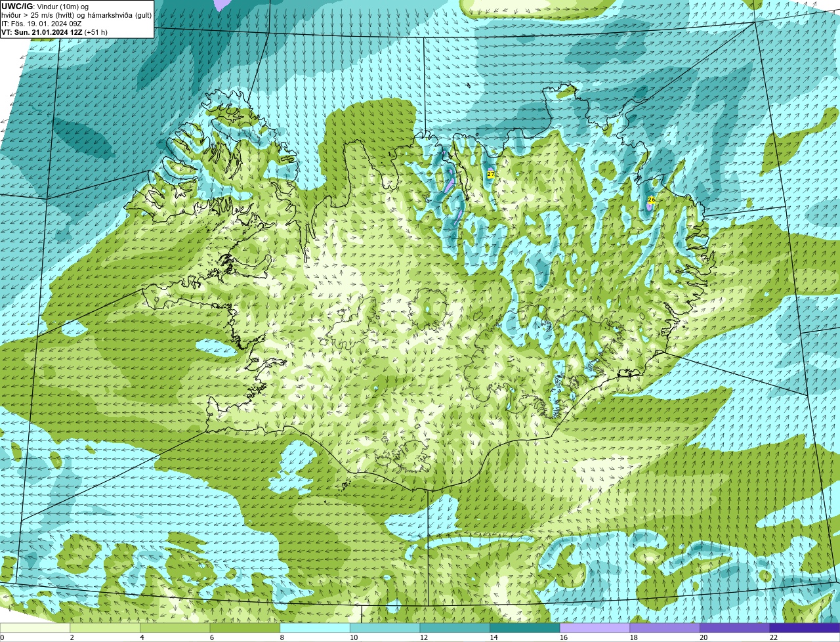Select the title line 'UWC/IG: Vindur (10m) og'
This screenshot has height=642, width=840.
click(45, 7)
